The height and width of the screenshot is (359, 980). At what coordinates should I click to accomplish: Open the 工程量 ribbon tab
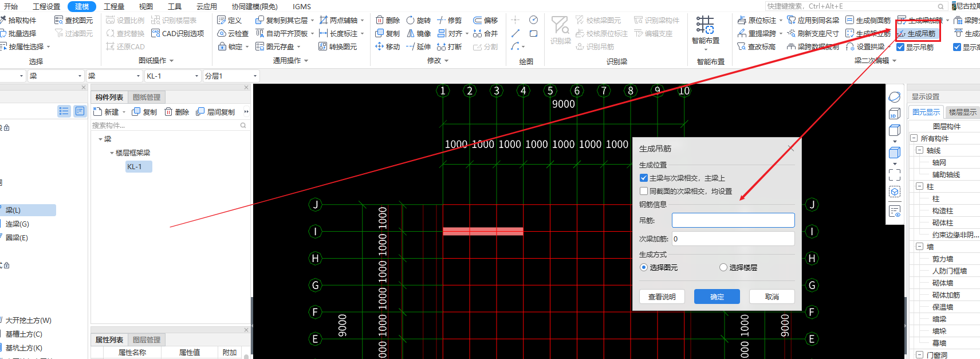coord(114,6)
